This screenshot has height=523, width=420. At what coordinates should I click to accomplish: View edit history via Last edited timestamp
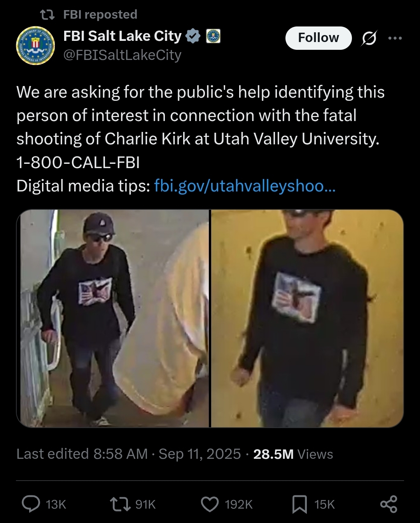coord(129,454)
